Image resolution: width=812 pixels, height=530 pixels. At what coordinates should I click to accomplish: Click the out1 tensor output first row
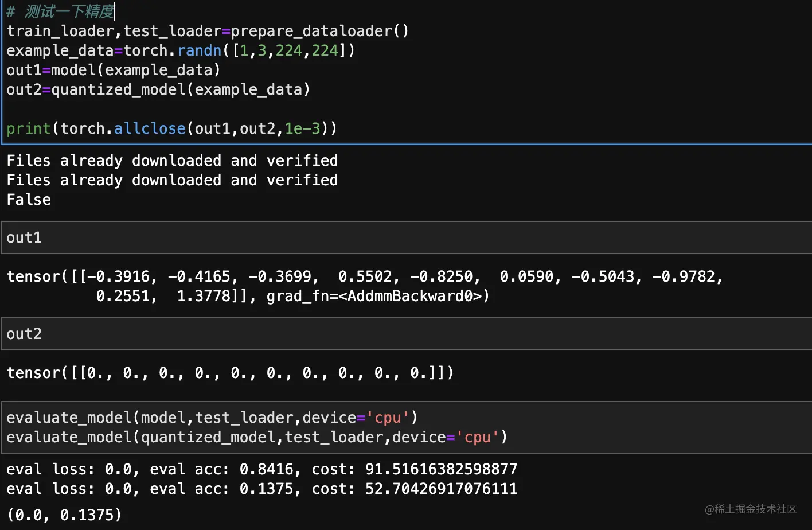pos(365,276)
